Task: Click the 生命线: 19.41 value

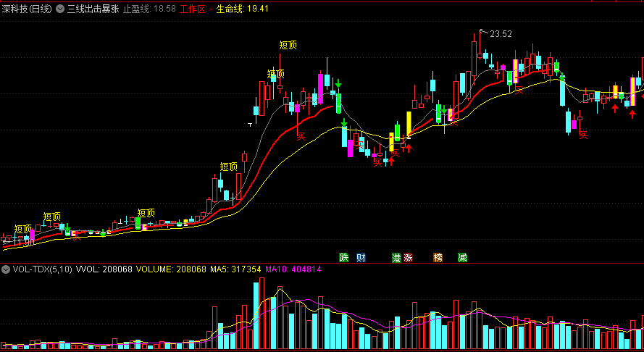Action: [243, 9]
